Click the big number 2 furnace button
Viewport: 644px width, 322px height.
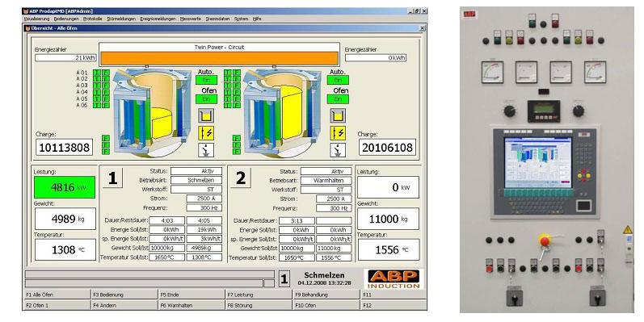point(241,178)
